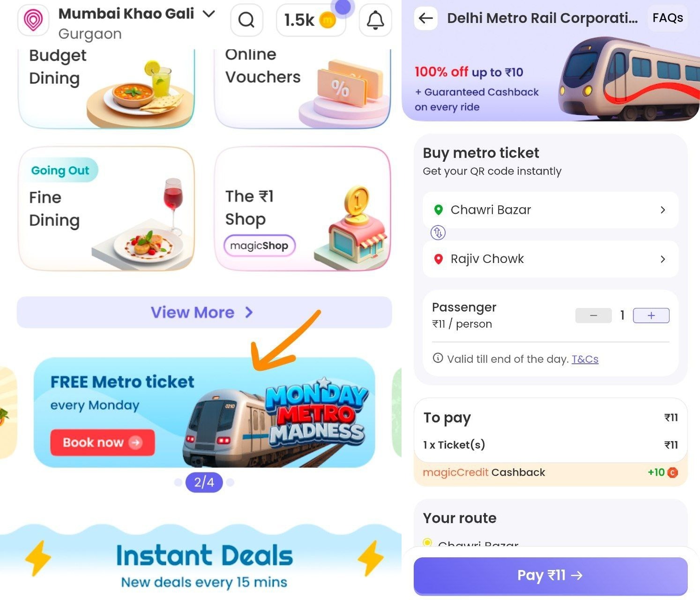
Task: Tap the info icon beside validity note
Action: (438, 359)
